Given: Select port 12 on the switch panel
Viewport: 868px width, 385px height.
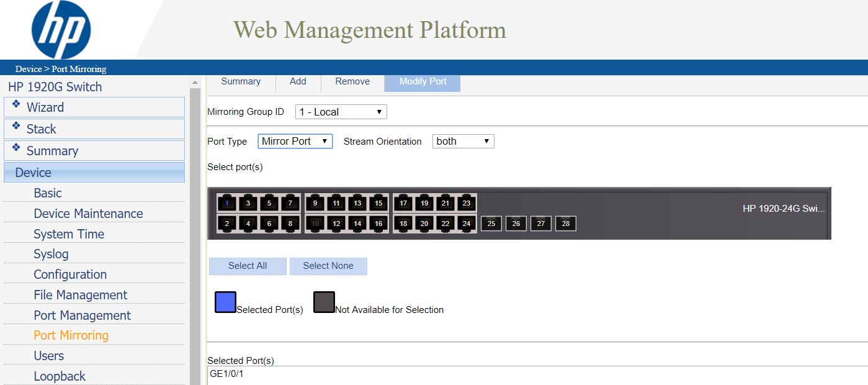Looking at the screenshot, I should coord(336,224).
